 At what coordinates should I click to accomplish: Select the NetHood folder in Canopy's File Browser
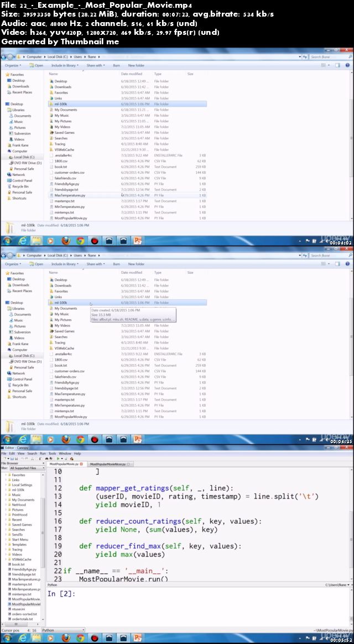coord(19,505)
